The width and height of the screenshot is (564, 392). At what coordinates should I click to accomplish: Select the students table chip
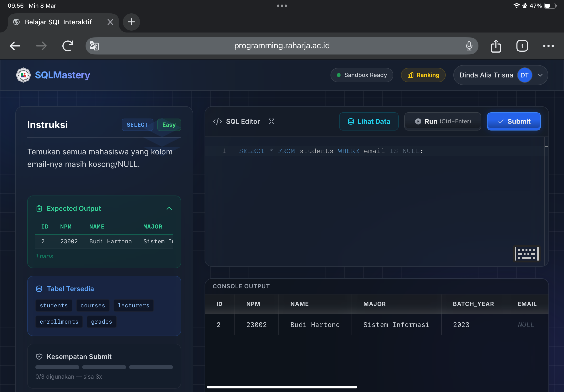coord(54,305)
